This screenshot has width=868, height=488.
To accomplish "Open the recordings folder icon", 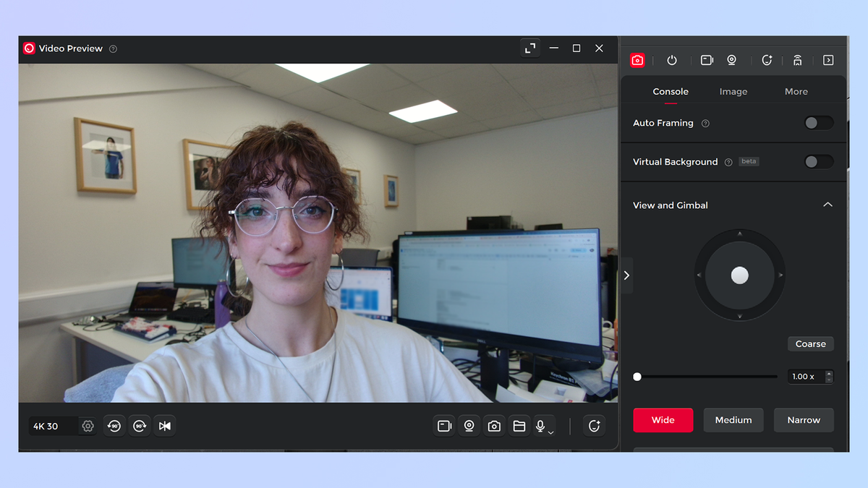I will [519, 426].
